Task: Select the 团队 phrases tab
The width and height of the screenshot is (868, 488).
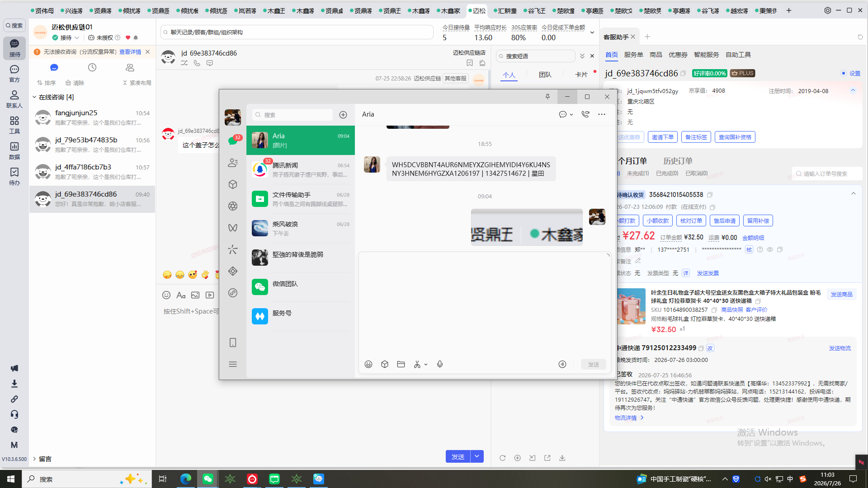Action: 545,75
